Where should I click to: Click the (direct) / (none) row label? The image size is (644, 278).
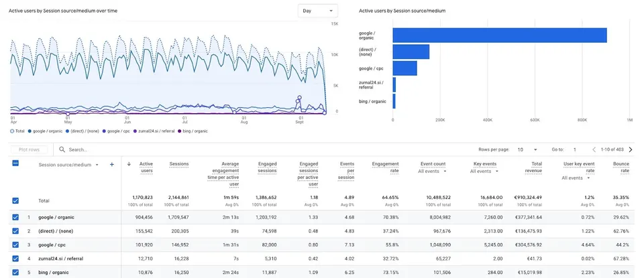56,231
